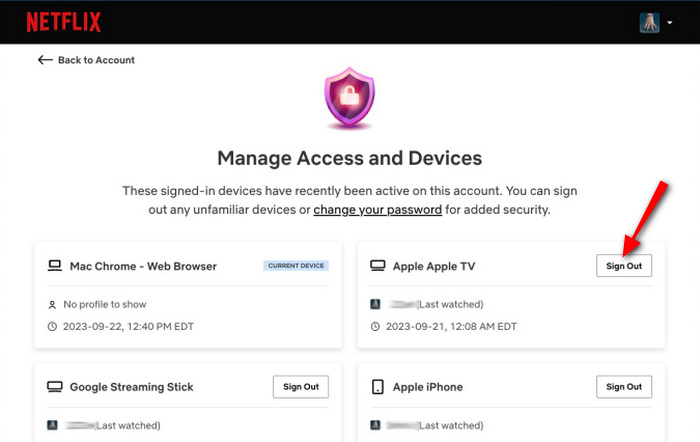Select the Apple iPhone title
Image resolution: width=700 pixels, height=442 pixels.
tap(428, 387)
